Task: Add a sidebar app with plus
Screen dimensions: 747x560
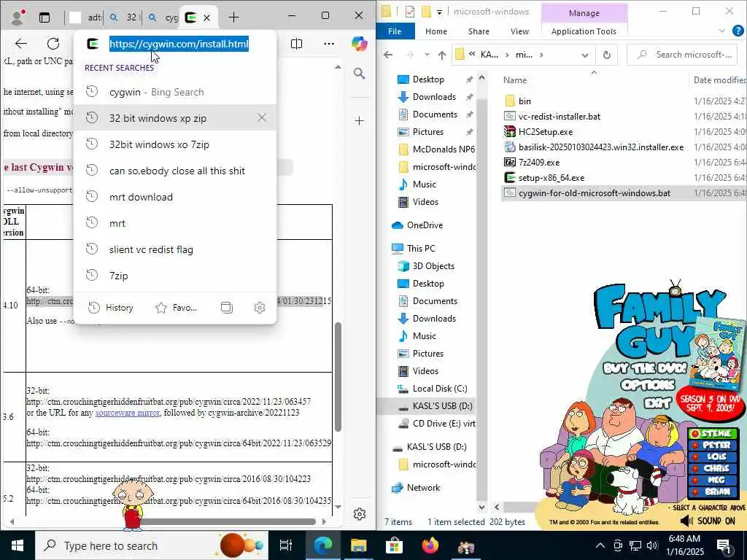Action: (x=359, y=121)
